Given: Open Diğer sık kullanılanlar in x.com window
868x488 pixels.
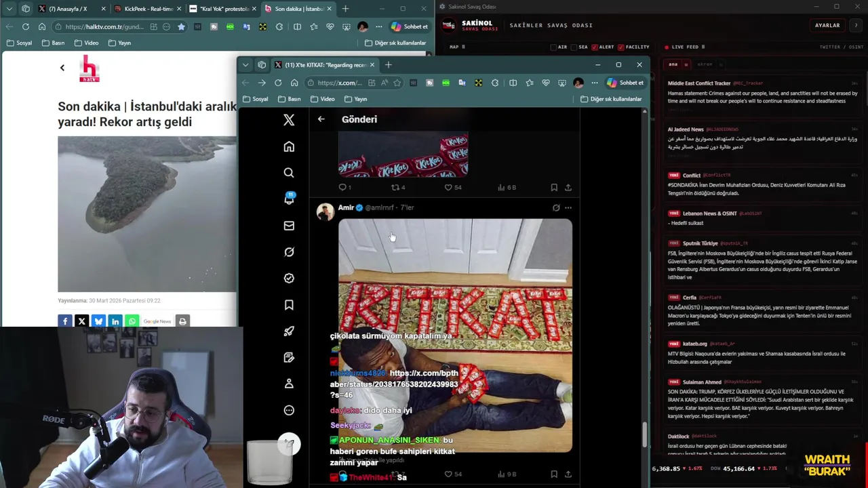Looking at the screenshot, I should [610, 99].
